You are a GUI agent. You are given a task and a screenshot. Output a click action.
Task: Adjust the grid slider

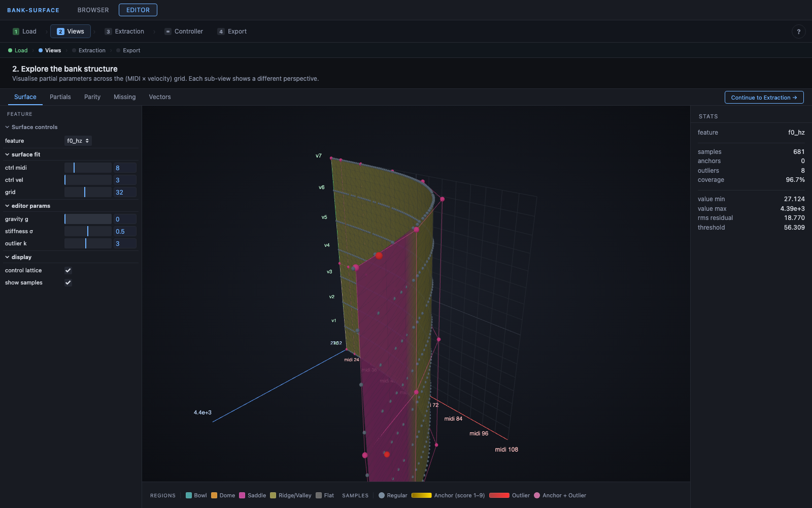pos(88,192)
